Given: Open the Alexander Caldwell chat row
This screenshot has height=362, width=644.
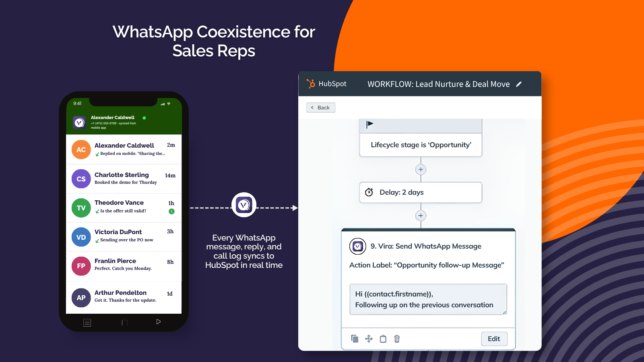Looking at the screenshot, I should [124, 149].
